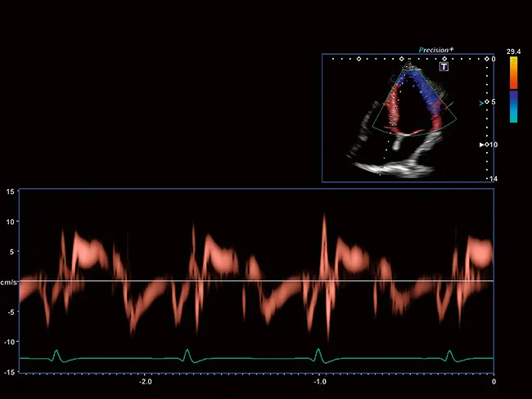Screen dimensions: 532x399
Task: Click the 29.4 color scale value
Action: (513, 52)
